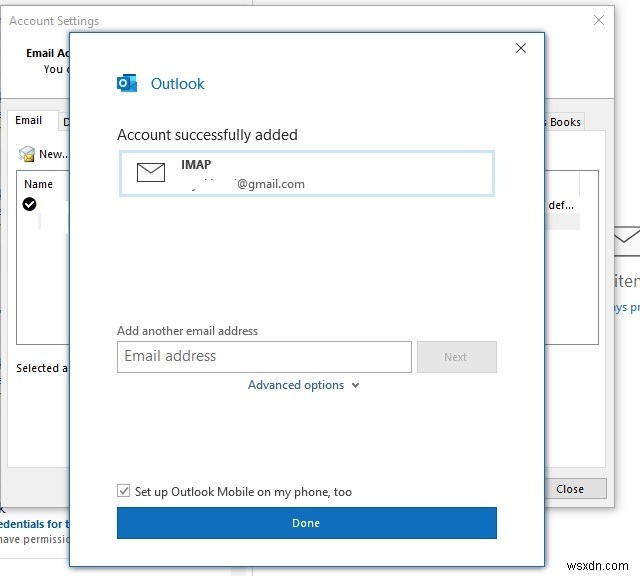Click the Next button
This screenshot has height=576, width=640.
pos(457,357)
